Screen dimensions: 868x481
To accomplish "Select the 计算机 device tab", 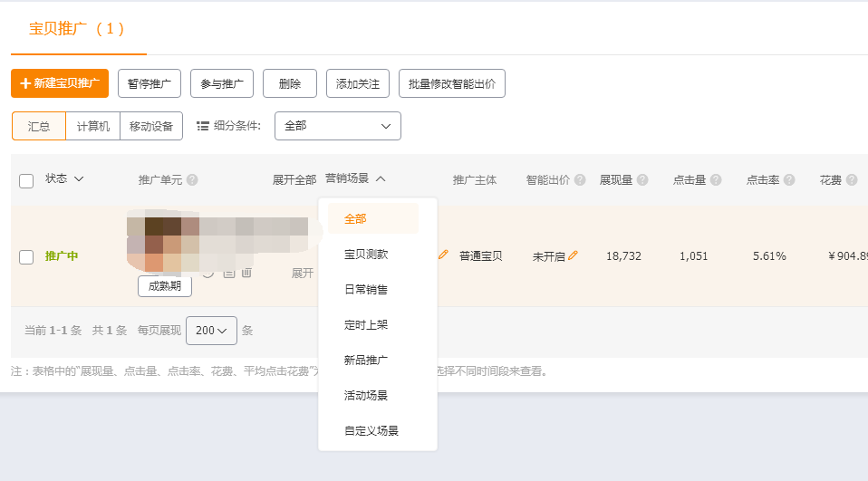I will 93,126.
